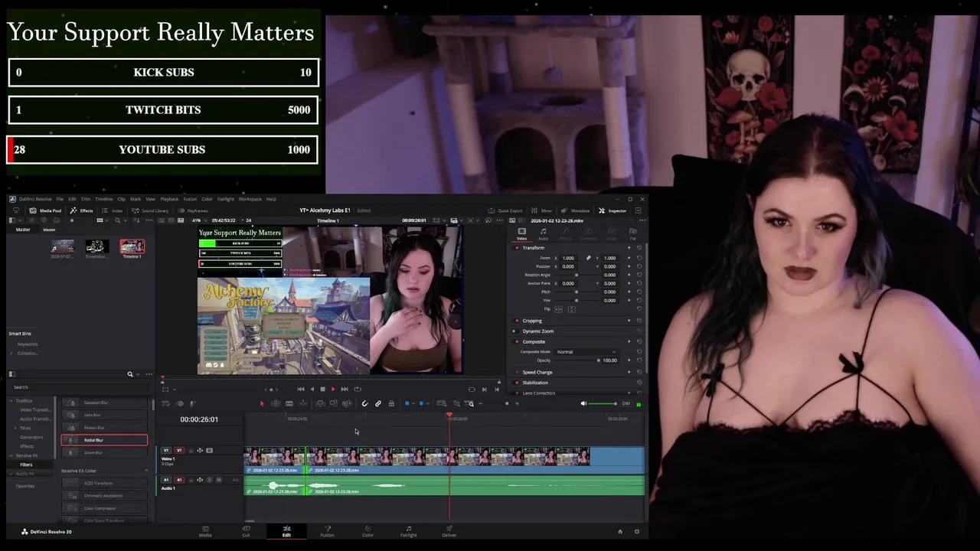
Task: Stop playback in the viewer
Action: (x=322, y=389)
